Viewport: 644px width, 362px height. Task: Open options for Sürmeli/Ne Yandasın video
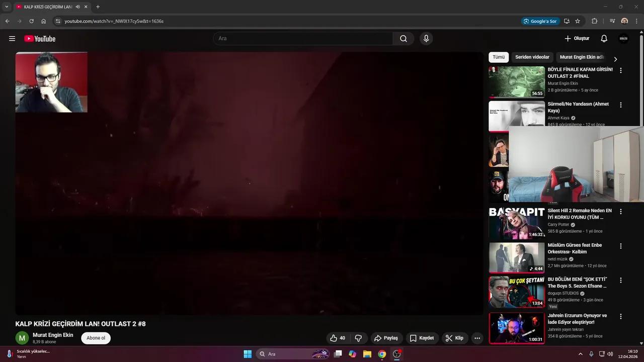pos(620,105)
